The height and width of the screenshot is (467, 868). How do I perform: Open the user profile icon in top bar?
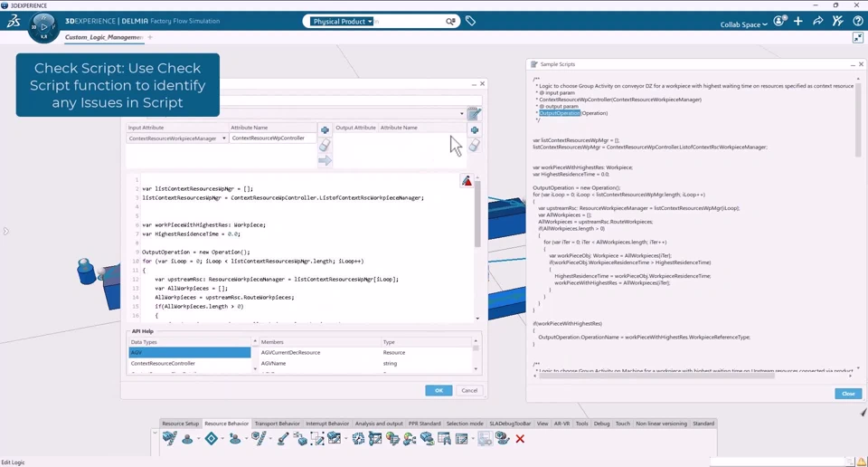[x=780, y=21]
